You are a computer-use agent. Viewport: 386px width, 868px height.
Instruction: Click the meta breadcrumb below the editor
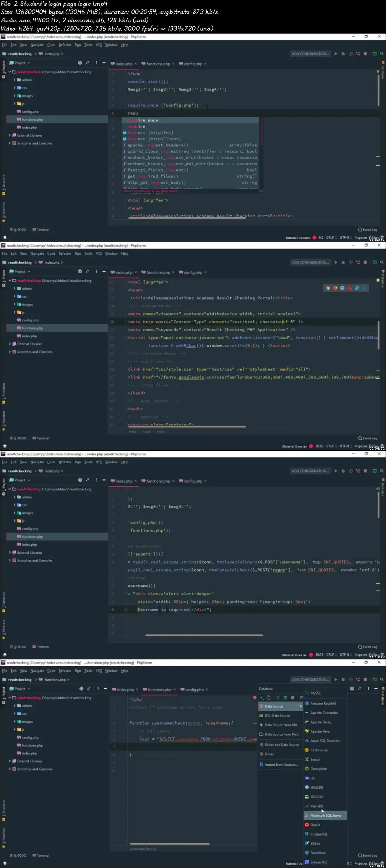pyautogui.click(x=161, y=432)
